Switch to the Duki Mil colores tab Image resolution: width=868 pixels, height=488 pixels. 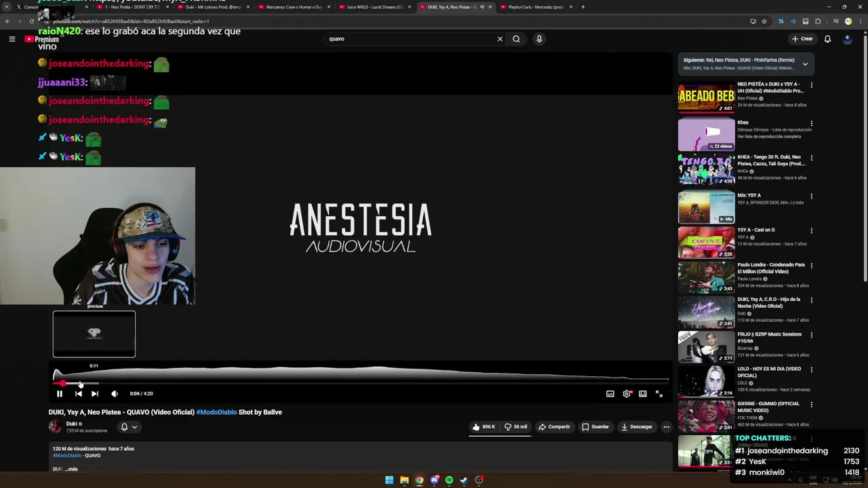tap(212, 7)
